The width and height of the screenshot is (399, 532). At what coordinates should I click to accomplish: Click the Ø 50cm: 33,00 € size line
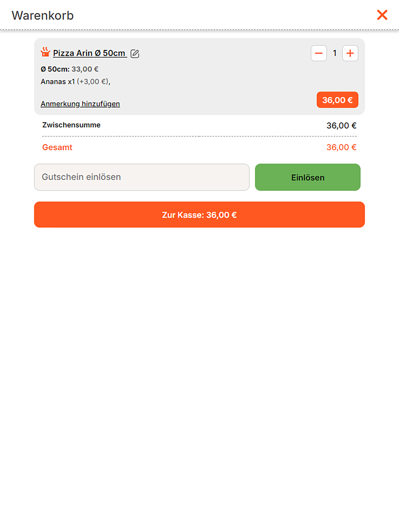point(70,69)
